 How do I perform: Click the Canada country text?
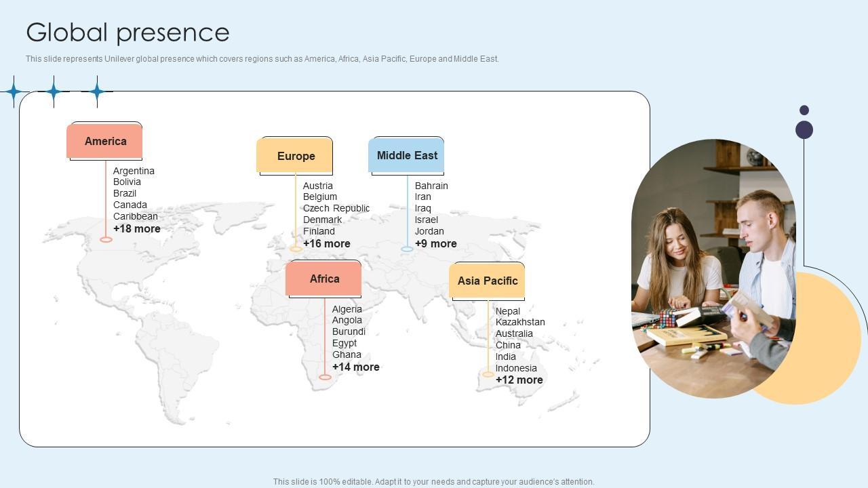tap(130, 205)
